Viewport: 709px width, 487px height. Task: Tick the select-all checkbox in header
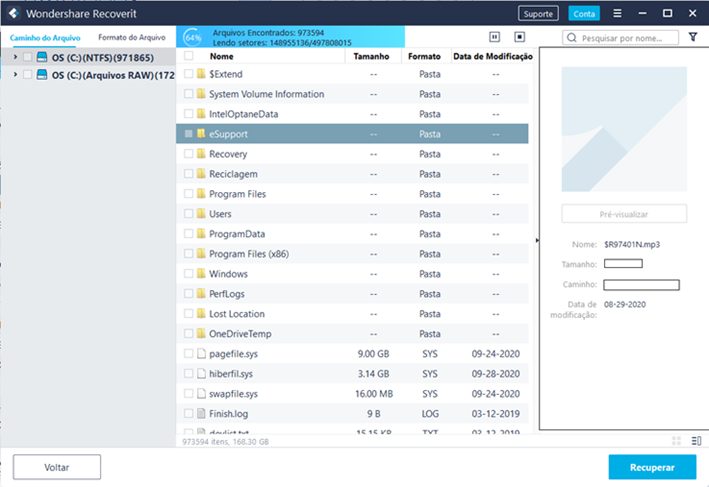(x=189, y=56)
